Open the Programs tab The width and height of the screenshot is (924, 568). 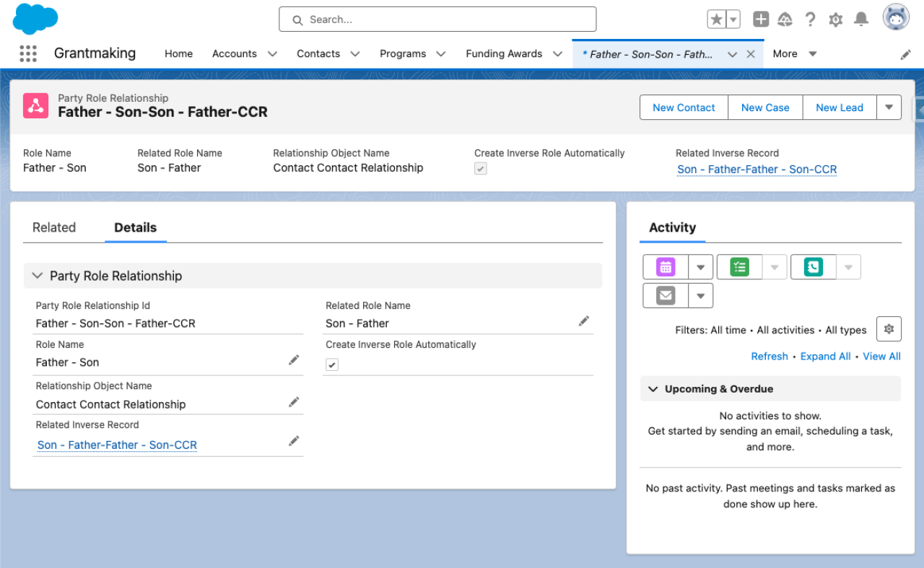(x=403, y=54)
